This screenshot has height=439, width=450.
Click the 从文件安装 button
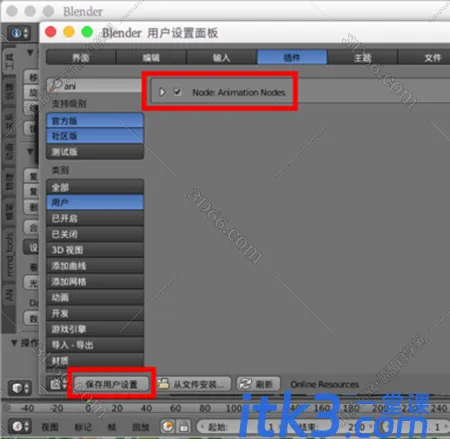[x=193, y=384]
